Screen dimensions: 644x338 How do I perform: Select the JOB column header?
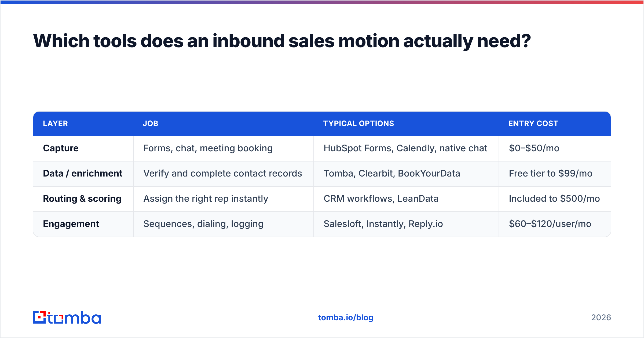tap(151, 123)
